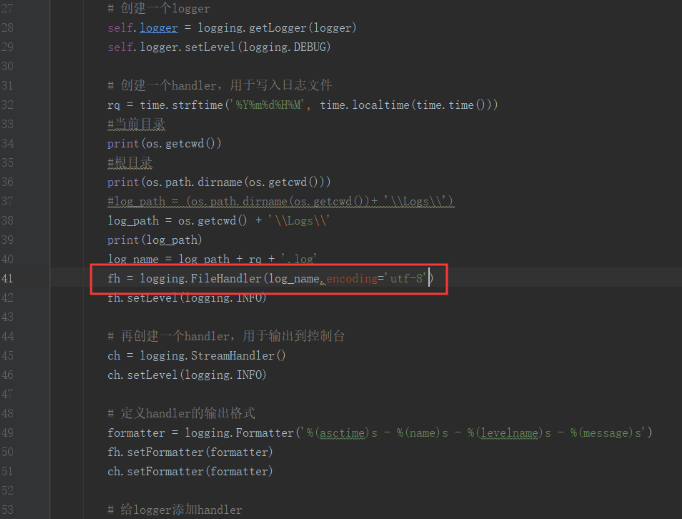This screenshot has height=519, width=682.
Task: Click the '.log' string on line 40
Action: [x=299, y=259]
